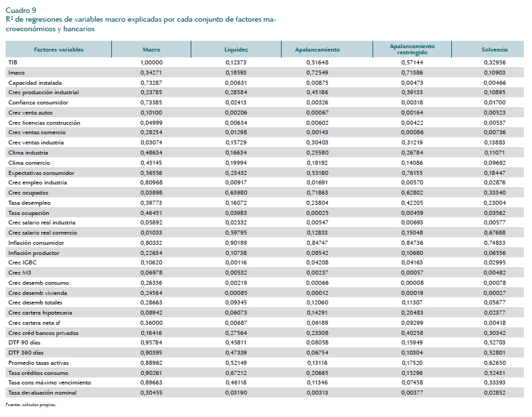Click the 'Liquidez' column header
Image resolution: width=532 pixels, height=417 pixels.
click(236, 49)
